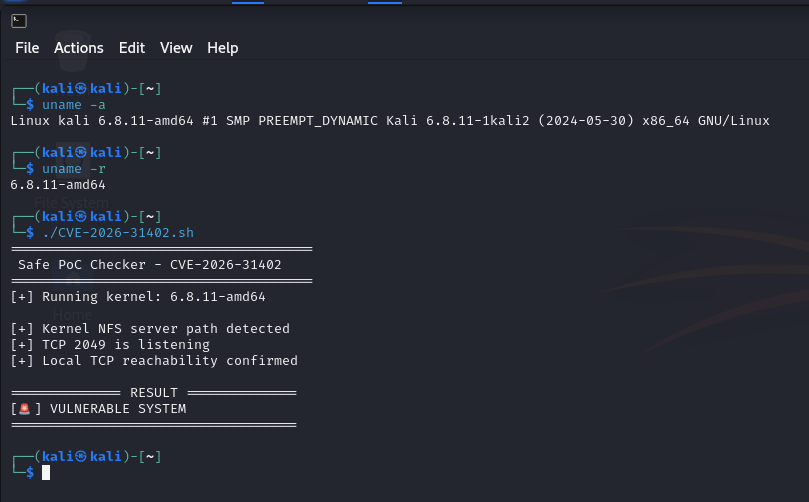Screen dimensions: 809x502
Task: Click the 'Safe PoC Checker - CVE-2026-31402' header
Action: tap(150, 265)
